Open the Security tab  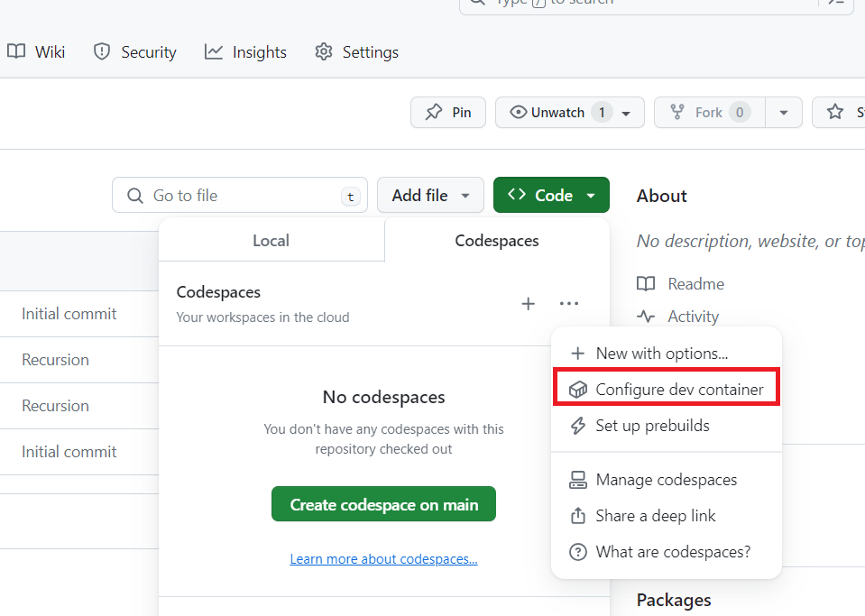click(x=135, y=51)
